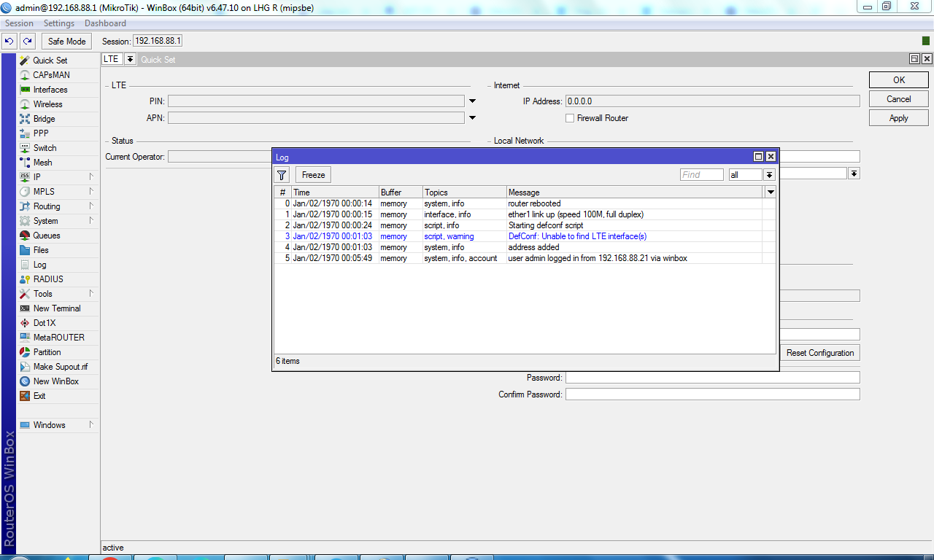Select the 'Starting defconf script' log entry
934x560 pixels.
point(525,226)
